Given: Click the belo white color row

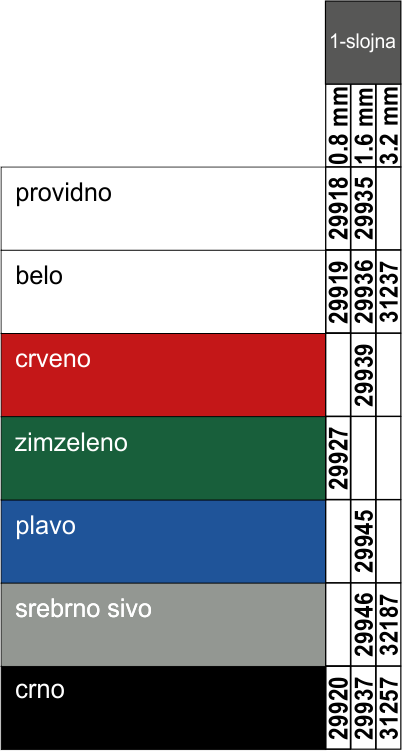Looking at the screenshot, I should pos(163,292).
